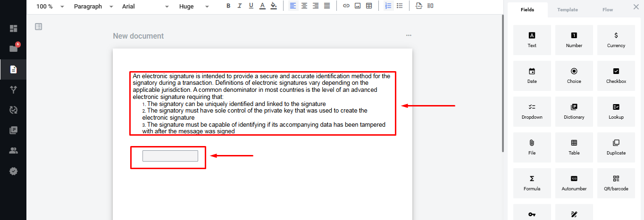Open the zoom level dropdown
Image resolution: width=644 pixels, height=220 pixels.
50,7
